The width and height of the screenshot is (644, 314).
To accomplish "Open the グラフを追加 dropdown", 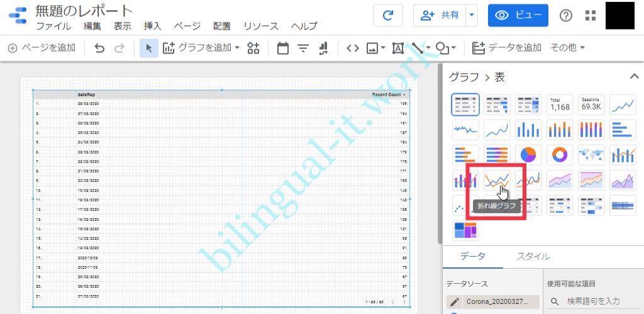I will pos(201,48).
